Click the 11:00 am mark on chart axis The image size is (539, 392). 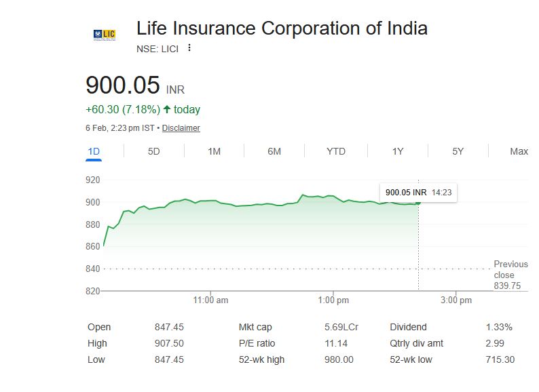click(210, 300)
